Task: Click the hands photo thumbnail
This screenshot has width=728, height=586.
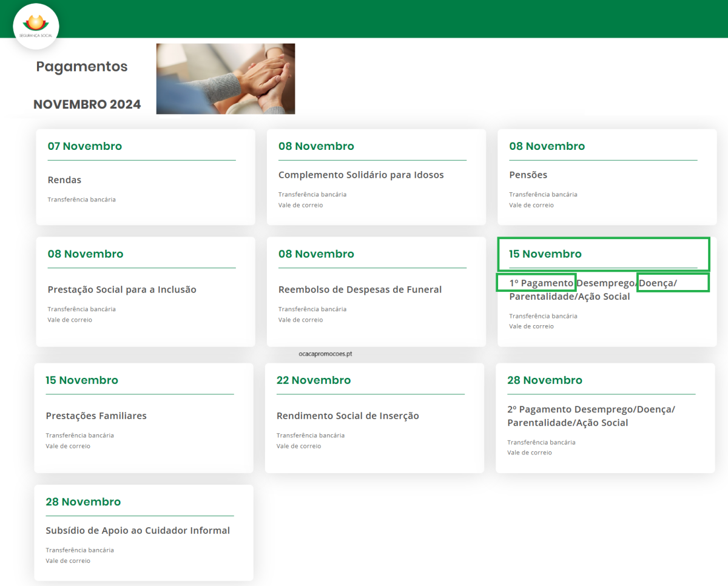Action: pyautogui.click(x=226, y=79)
